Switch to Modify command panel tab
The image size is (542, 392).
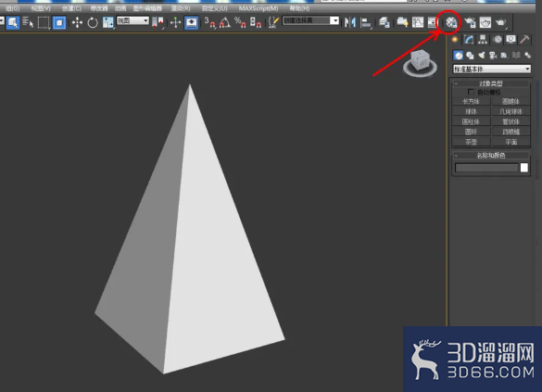(x=469, y=40)
